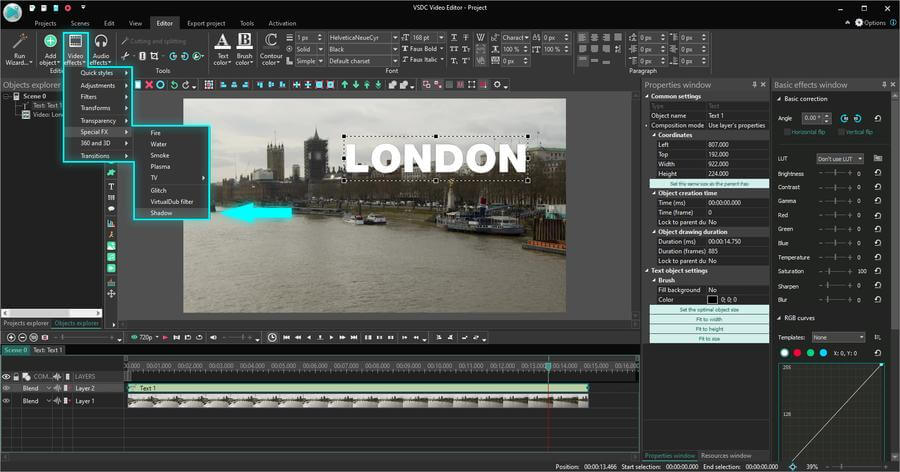Click the scissors cutting tool icon
900x472 pixels.
click(125, 56)
